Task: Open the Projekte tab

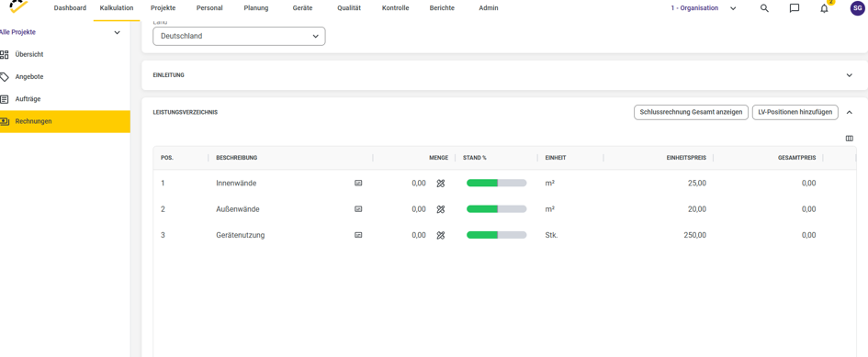Action: [163, 8]
